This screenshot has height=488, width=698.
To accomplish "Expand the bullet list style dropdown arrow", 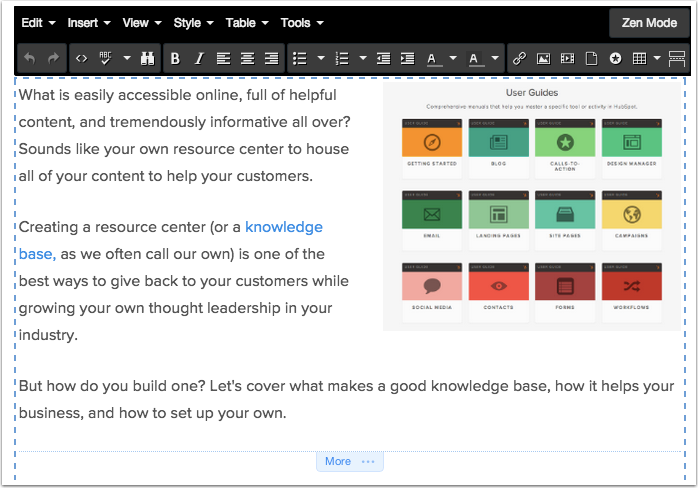I will 320,59.
